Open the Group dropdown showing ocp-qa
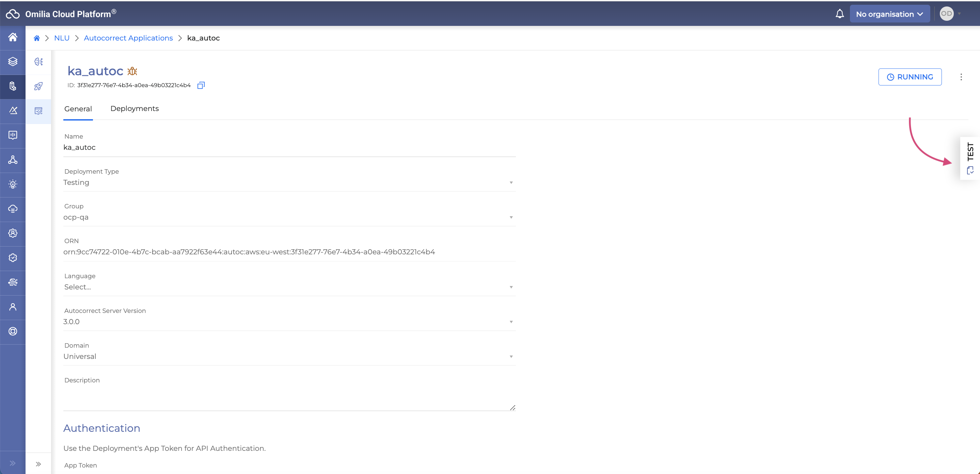 (x=289, y=217)
